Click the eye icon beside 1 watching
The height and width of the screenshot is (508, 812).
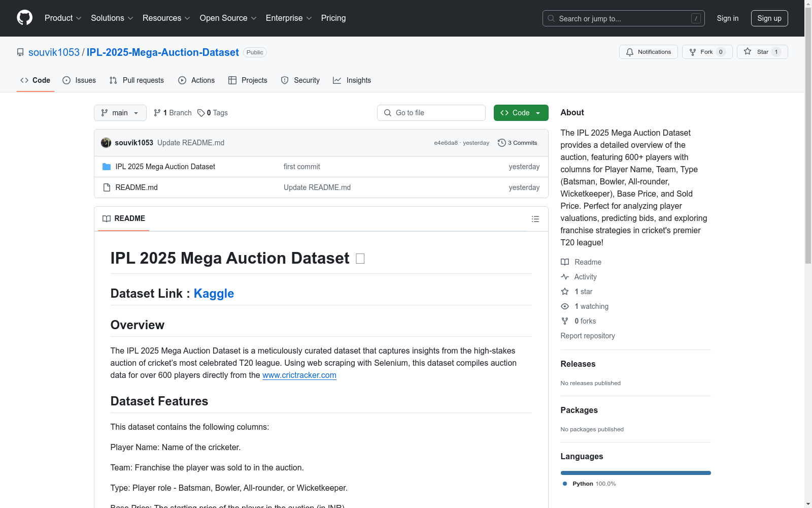coord(565,306)
